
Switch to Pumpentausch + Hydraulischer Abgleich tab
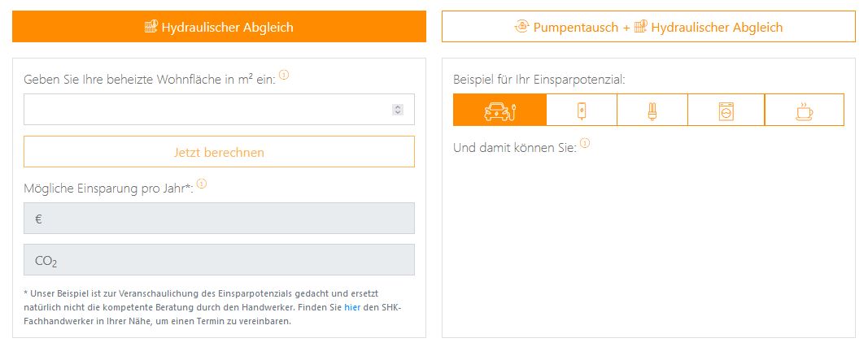648,27
